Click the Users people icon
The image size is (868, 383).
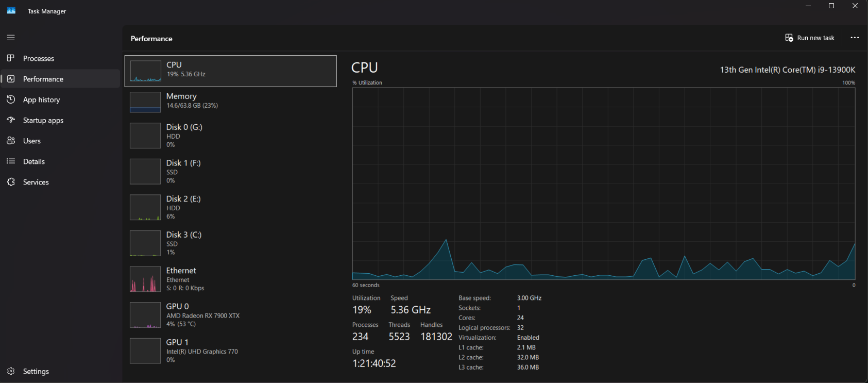[11, 141]
